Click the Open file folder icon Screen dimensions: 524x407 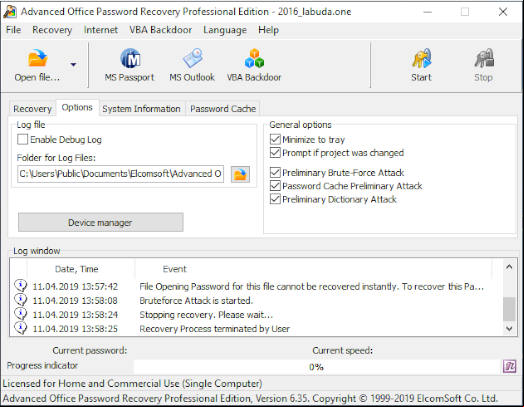[x=38, y=59]
